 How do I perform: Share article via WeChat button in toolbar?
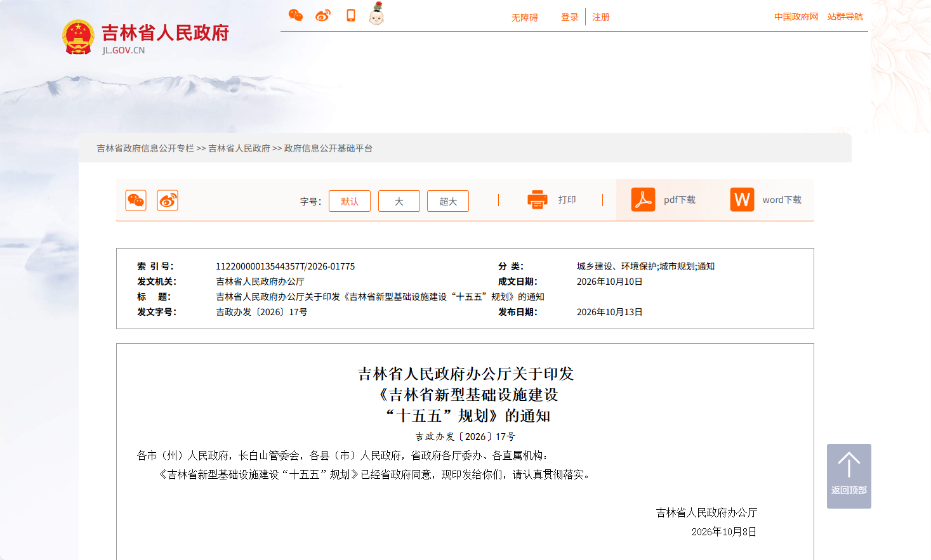click(x=136, y=200)
